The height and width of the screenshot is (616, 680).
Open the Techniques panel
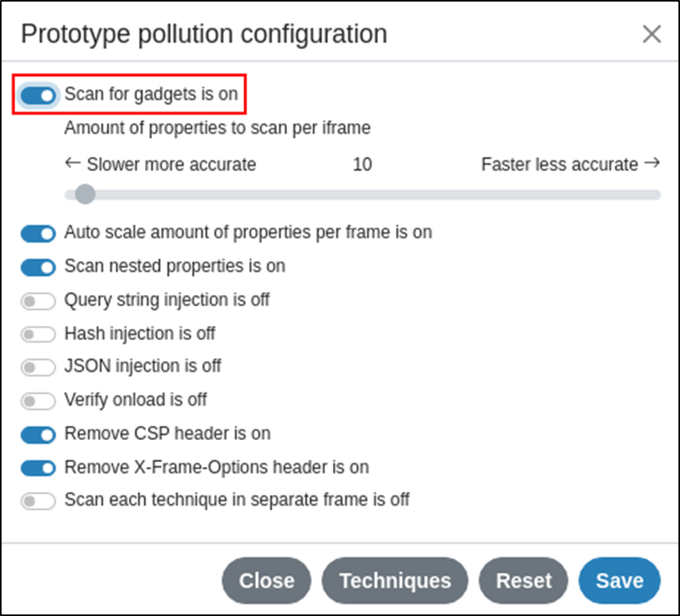tap(395, 580)
